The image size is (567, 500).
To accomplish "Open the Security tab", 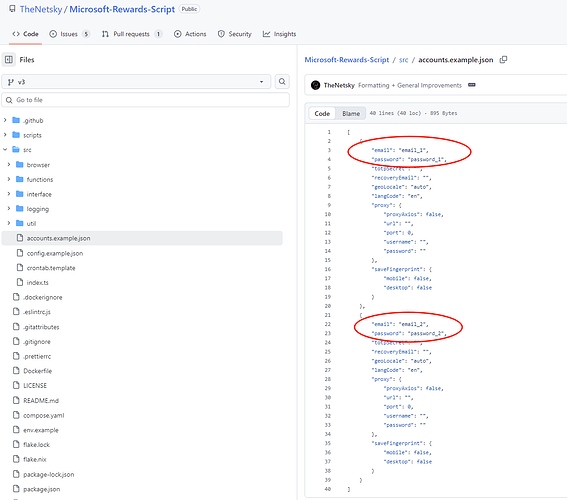I will (x=234, y=34).
